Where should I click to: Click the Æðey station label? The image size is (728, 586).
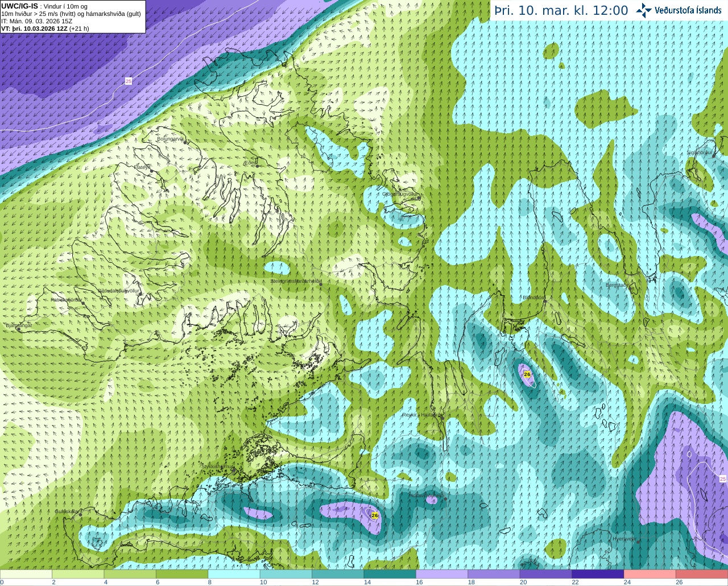(250, 162)
